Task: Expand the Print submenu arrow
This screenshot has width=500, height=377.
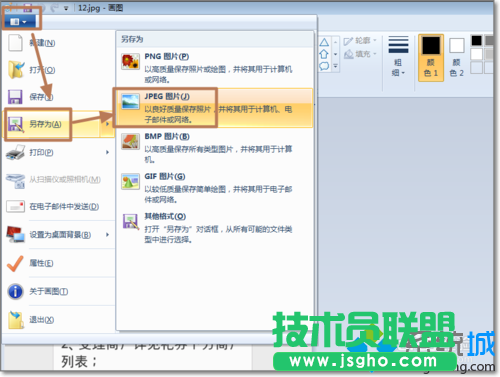Action: (107, 152)
